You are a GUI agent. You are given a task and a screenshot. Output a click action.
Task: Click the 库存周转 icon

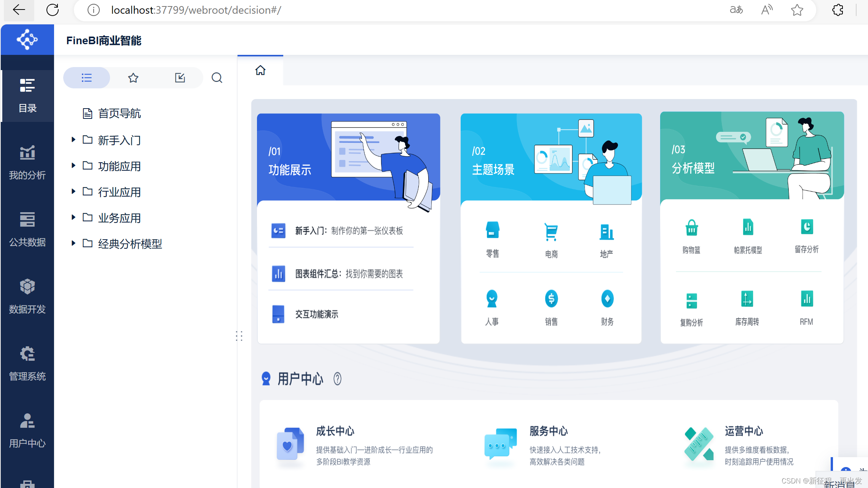pyautogui.click(x=747, y=299)
